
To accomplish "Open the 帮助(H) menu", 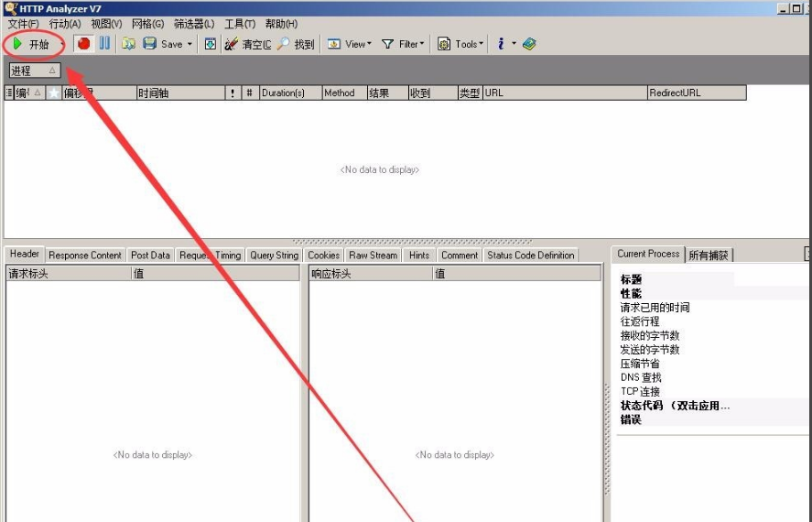I will (281, 24).
